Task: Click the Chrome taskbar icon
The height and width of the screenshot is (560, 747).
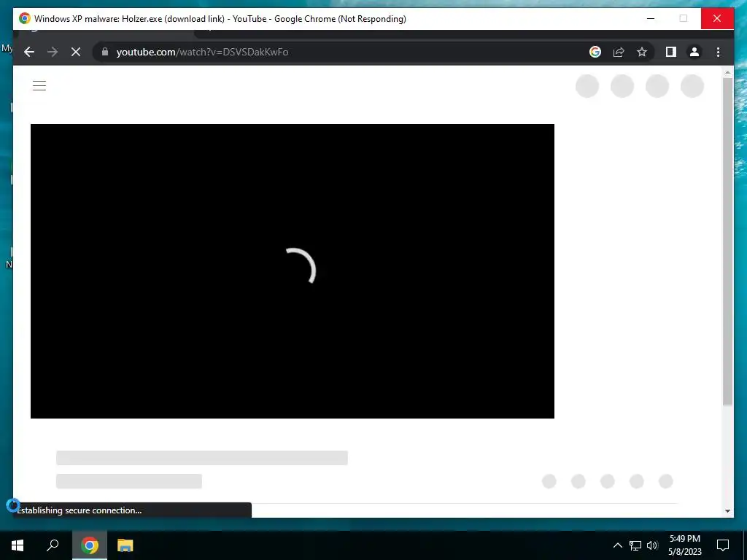Action: 90,545
